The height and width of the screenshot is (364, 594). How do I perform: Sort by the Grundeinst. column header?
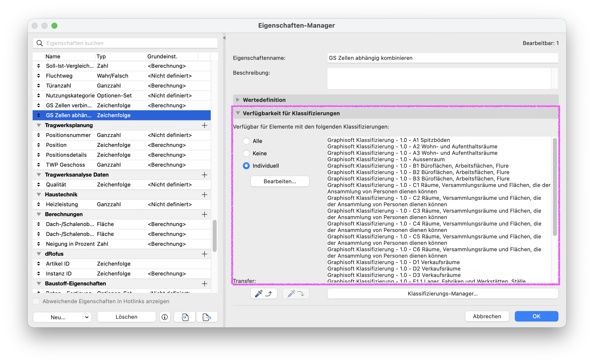click(172, 56)
